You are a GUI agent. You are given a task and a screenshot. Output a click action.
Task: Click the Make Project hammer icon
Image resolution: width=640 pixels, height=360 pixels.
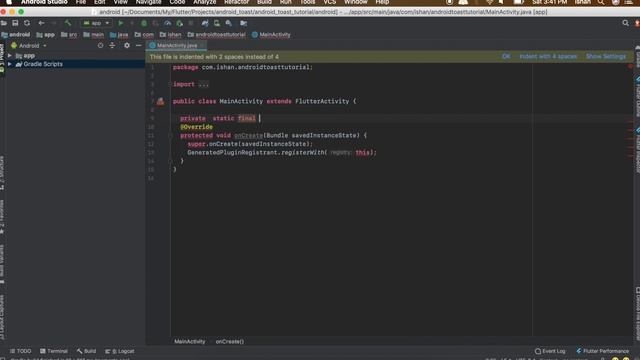(68, 23)
